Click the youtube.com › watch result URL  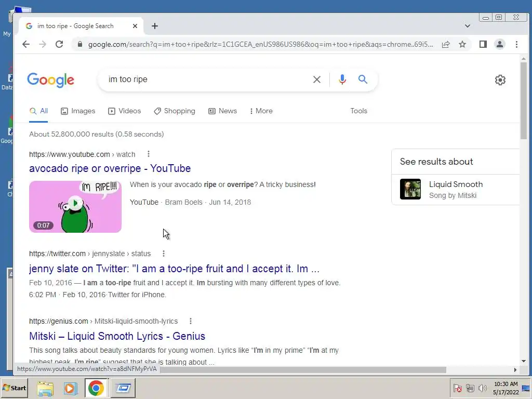coord(82,154)
